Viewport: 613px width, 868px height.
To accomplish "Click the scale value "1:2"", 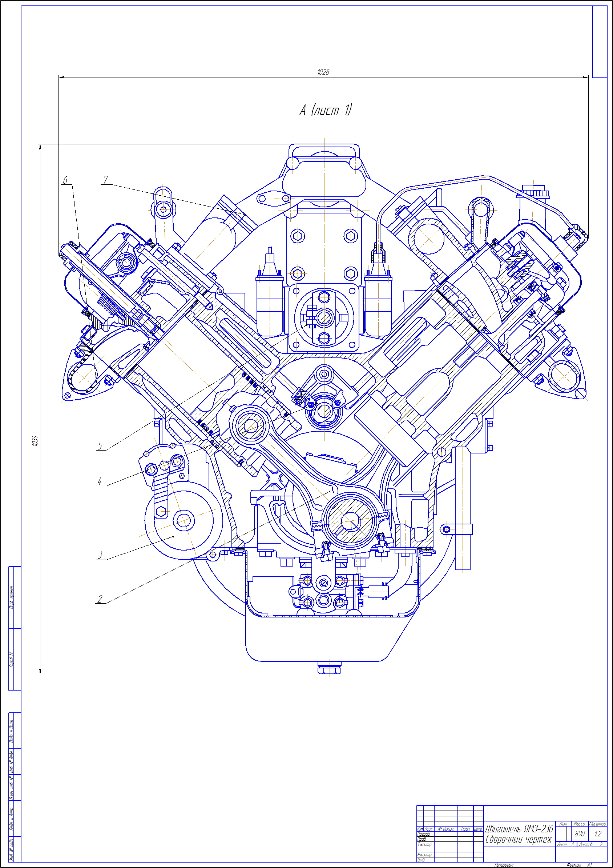I will pos(598,833).
